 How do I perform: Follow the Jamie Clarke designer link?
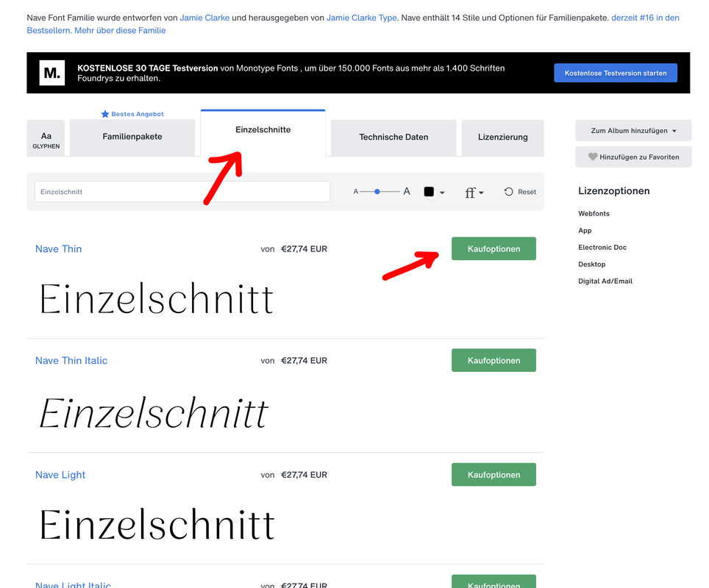(x=205, y=18)
